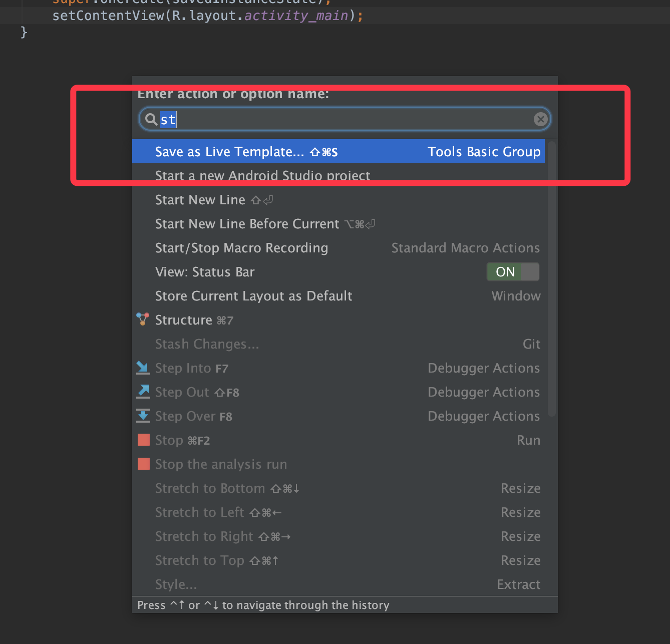Click the results list scrollbar
670x644 pixels.
551,279
